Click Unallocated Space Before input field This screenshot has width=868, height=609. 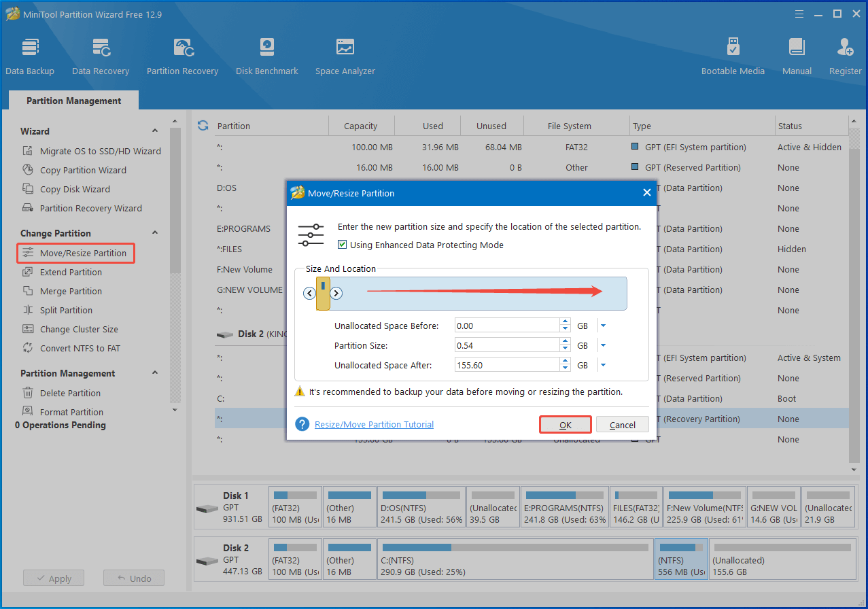coord(507,326)
